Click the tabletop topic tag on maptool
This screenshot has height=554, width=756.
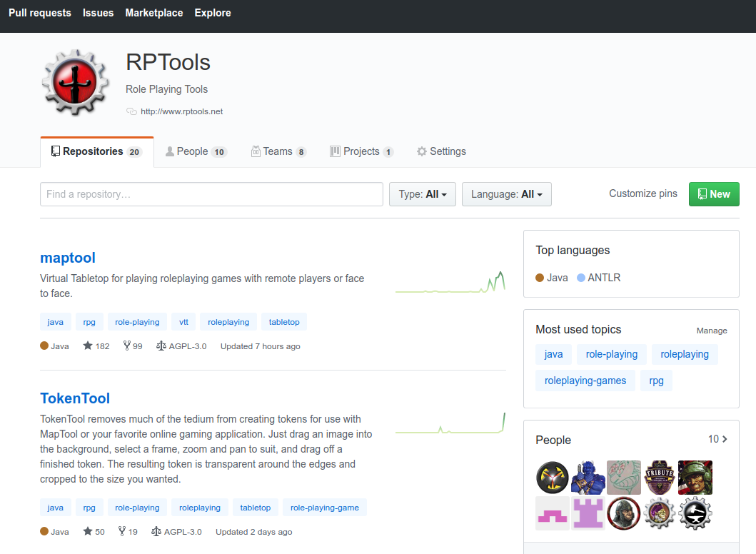click(x=284, y=322)
